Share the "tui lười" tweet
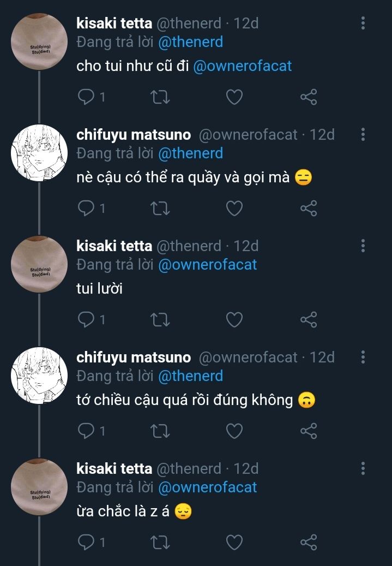 click(x=308, y=320)
